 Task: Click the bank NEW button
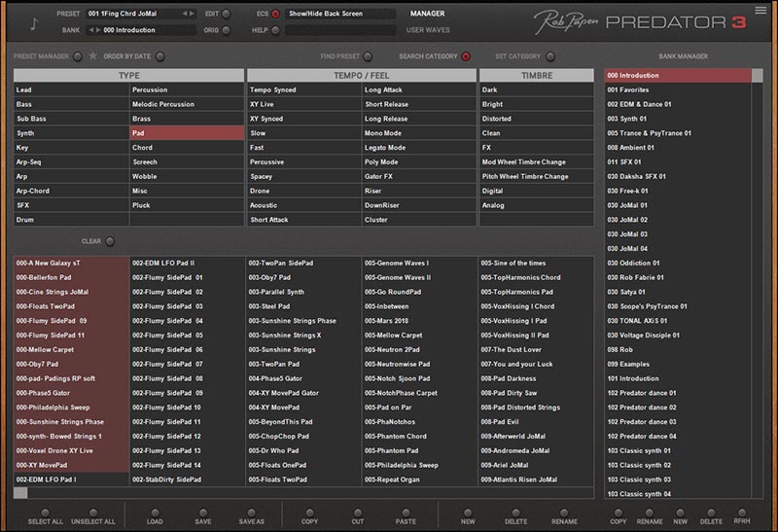[x=680, y=513]
